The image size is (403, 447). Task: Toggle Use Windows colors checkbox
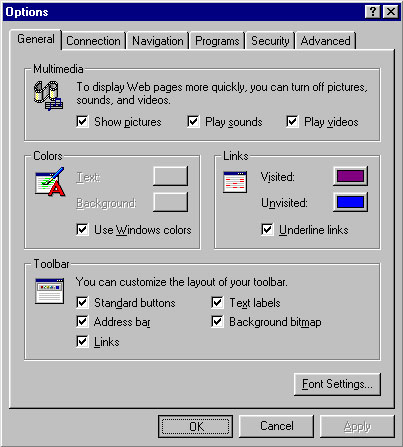click(x=82, y=229)
